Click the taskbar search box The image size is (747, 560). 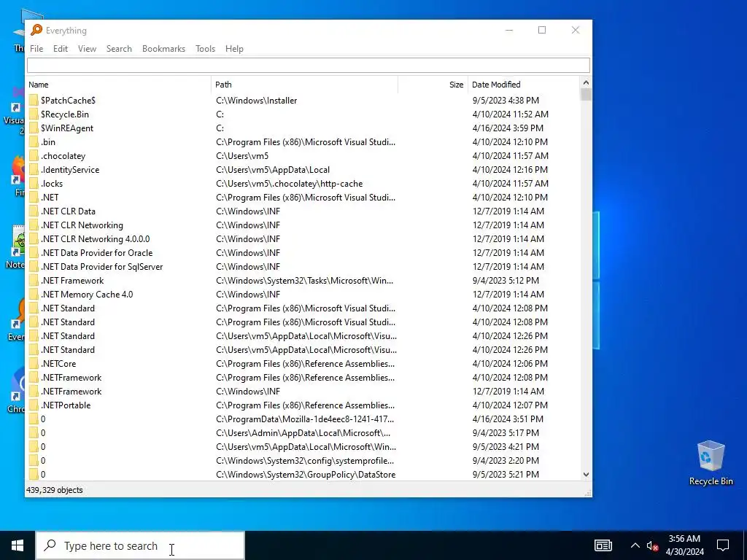point(140,545)
